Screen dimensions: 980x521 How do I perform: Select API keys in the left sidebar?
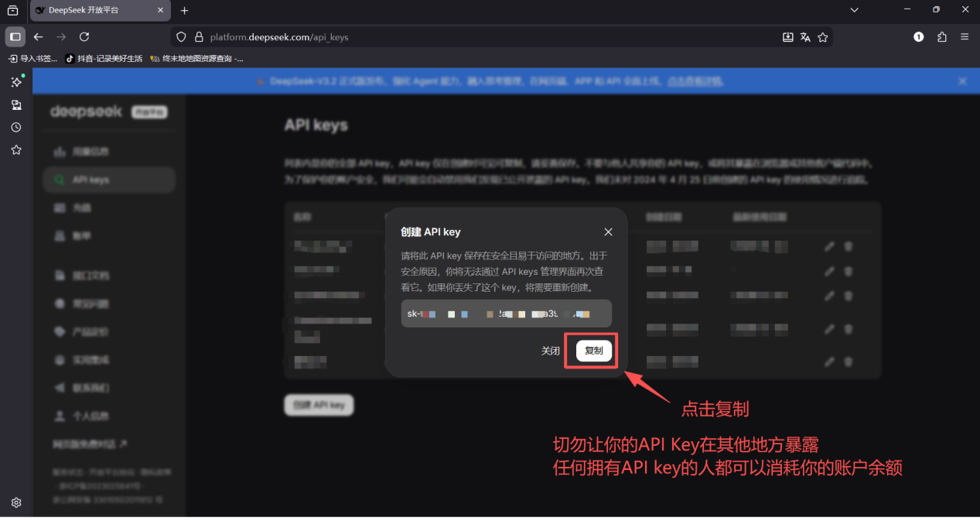tap(109, 180)
